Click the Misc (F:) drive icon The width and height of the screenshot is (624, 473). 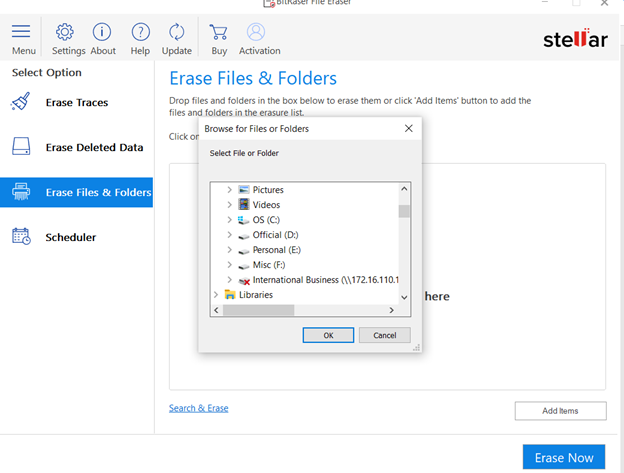(244, 266)
